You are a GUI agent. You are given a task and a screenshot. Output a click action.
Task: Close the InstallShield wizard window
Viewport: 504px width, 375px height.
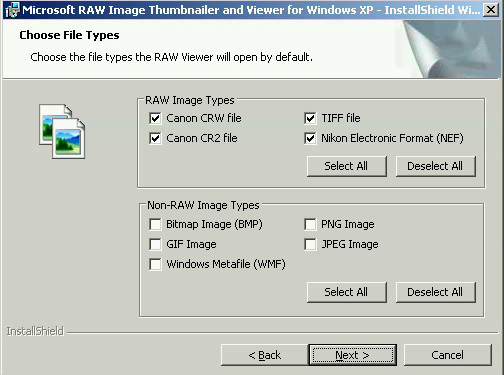[491, 9]
